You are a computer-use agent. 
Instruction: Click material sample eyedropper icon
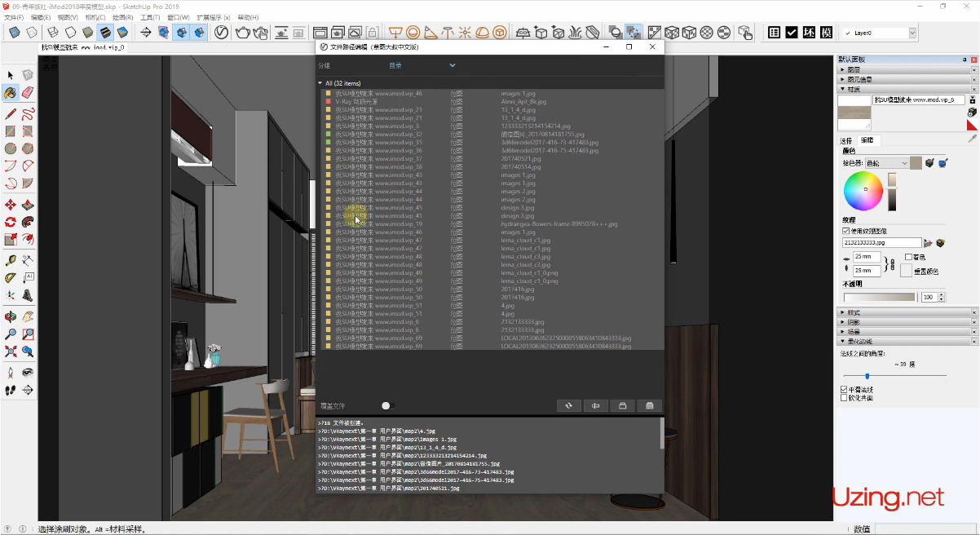[972, 139]
